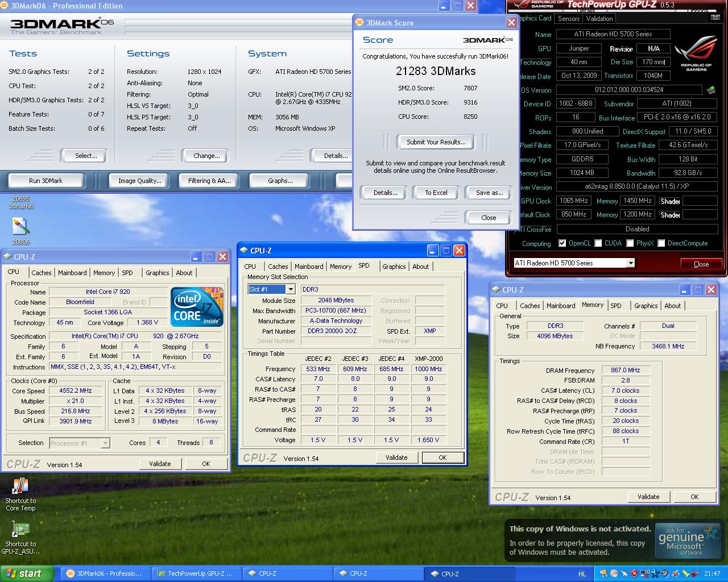Click Validate in CPU-Z Memory window
Screen dimensions: 728x582
(x=648, y=497)
